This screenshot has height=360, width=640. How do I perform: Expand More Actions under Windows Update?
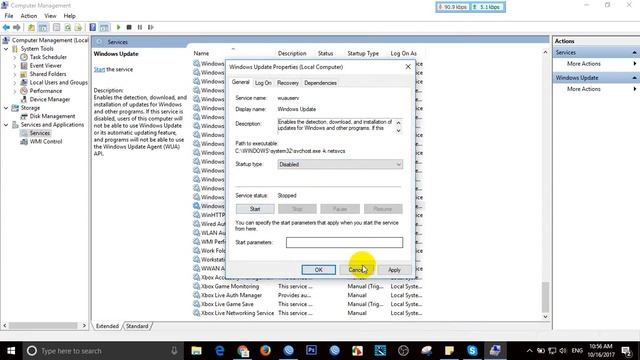pyautogui.click(x=584, y=89)
